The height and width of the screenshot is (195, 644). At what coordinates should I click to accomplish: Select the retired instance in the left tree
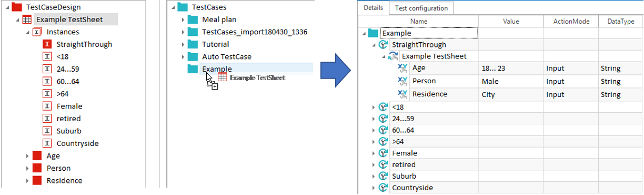click(68, 119)
